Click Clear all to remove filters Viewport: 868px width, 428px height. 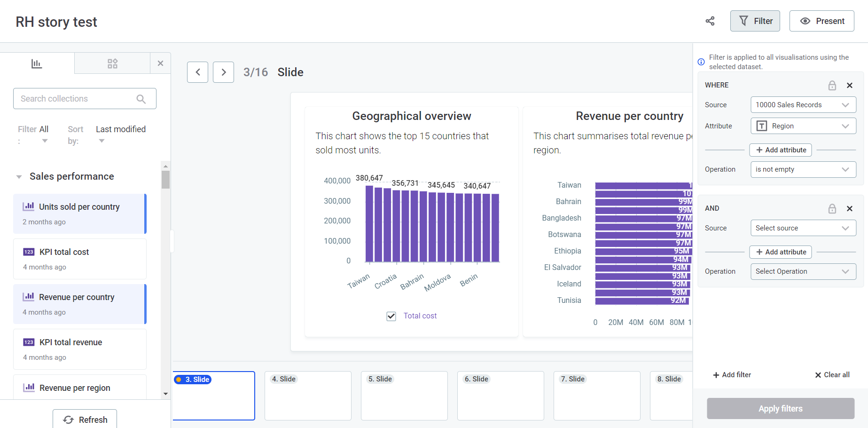832,374
